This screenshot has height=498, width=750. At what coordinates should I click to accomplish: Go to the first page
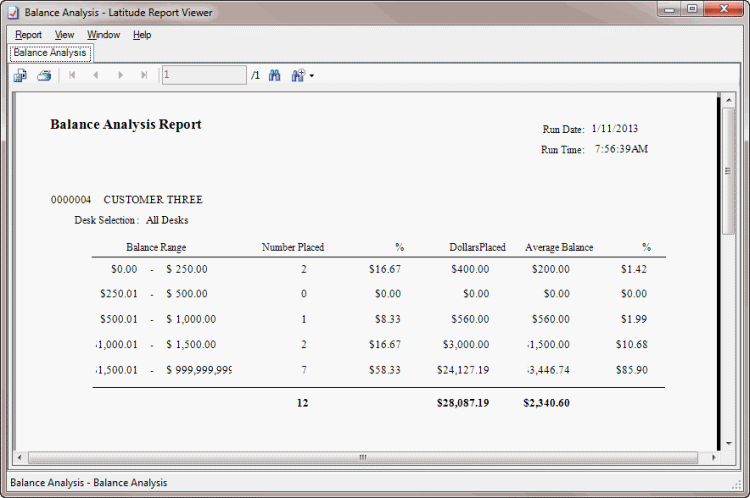pyautogui.click(x=72, y=75)
